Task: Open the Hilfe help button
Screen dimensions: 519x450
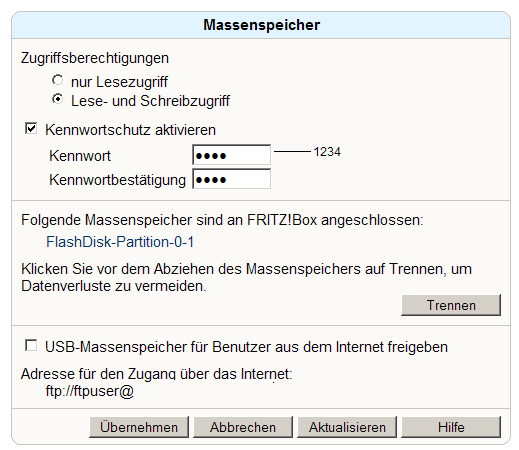Action: coord(451,427)
